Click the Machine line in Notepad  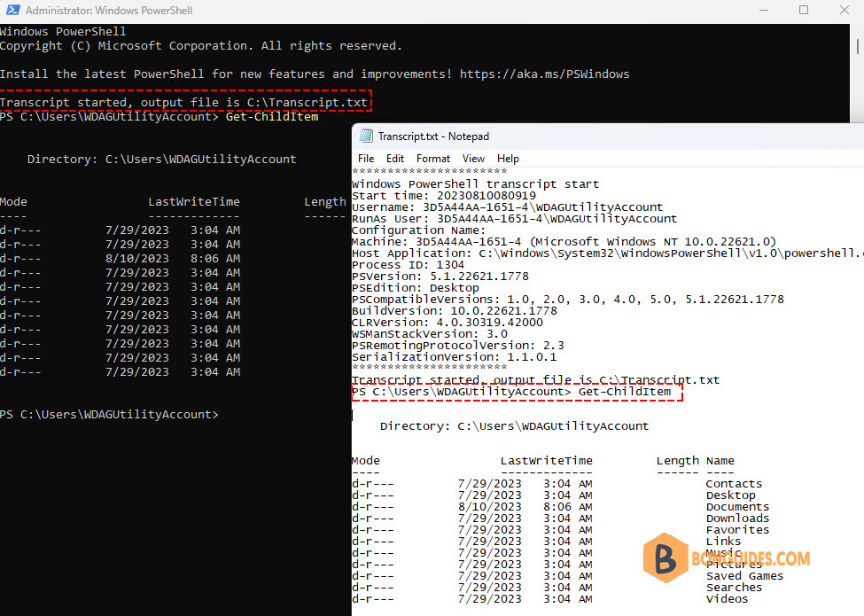(x=564, y=242)
